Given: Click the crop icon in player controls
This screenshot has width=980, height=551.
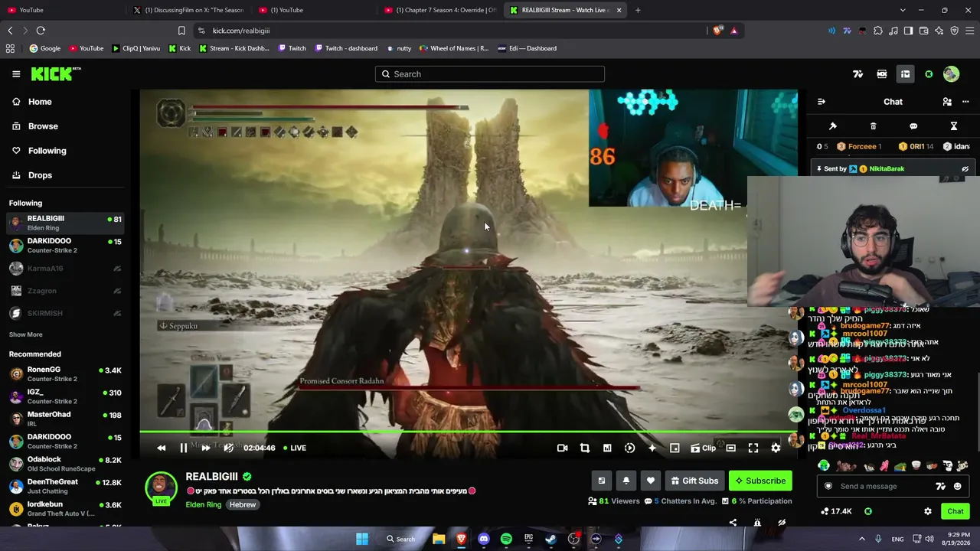Looking at the screenshot, I should click(585, 448).
